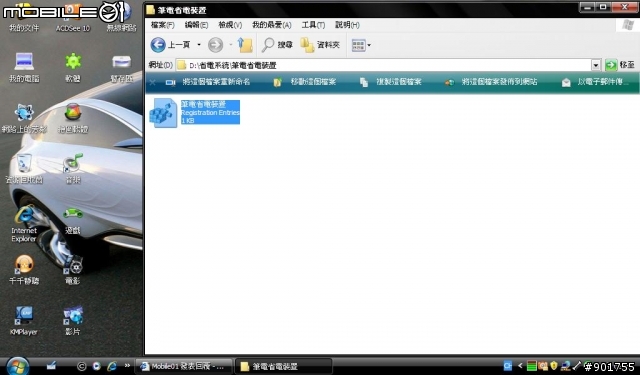Click the yellow shield tray icon
Screen dimensions: 640x375
553,366
